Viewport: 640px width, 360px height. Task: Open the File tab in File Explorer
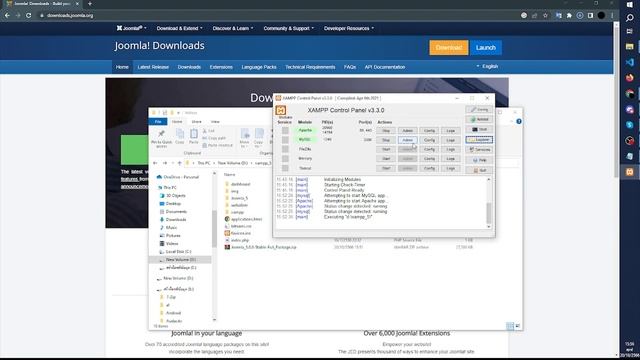(x=158, y=122)
